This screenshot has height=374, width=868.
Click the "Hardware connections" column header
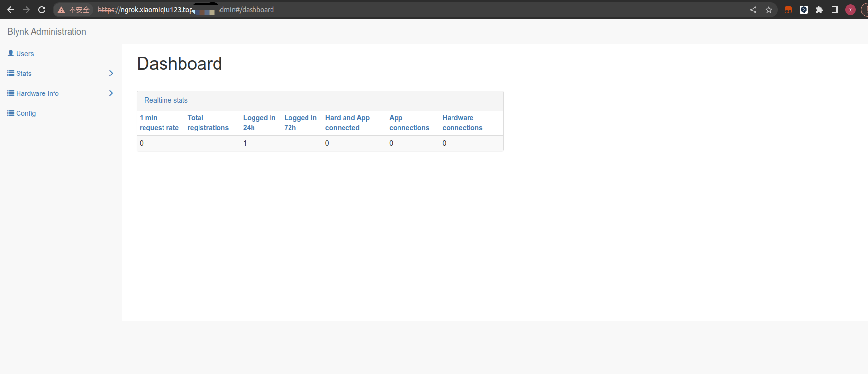coord(462,123)
